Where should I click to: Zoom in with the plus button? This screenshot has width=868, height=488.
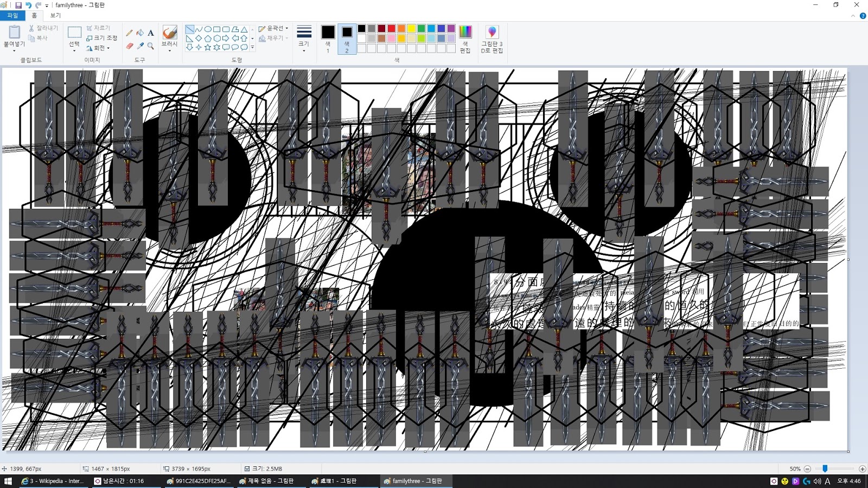(x=863, y=469)
